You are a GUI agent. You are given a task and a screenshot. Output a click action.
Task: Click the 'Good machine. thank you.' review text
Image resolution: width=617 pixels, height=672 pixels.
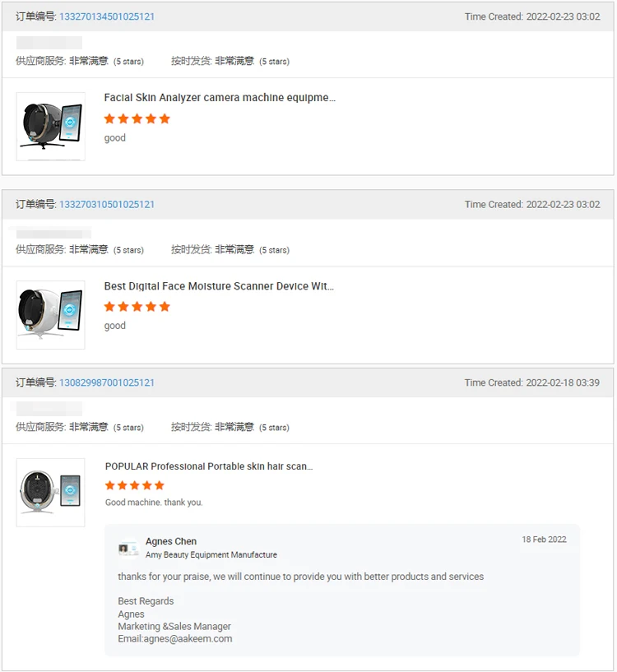click(154, 503)
